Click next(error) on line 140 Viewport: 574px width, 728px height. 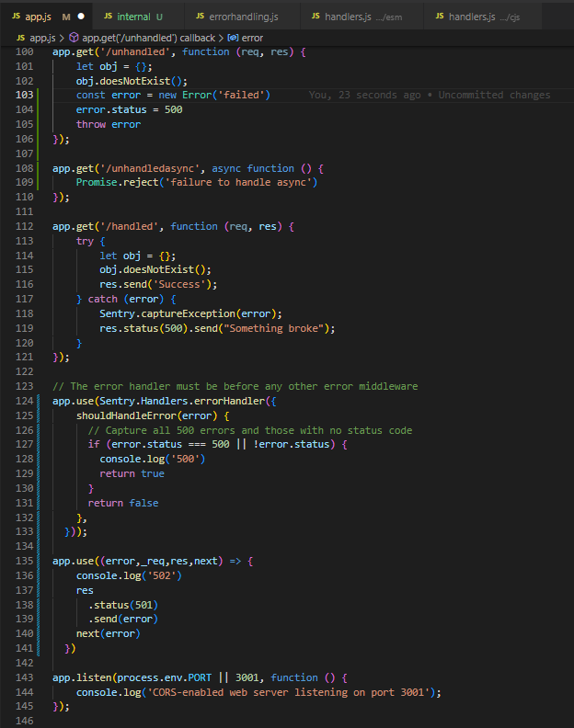(109, 633)
